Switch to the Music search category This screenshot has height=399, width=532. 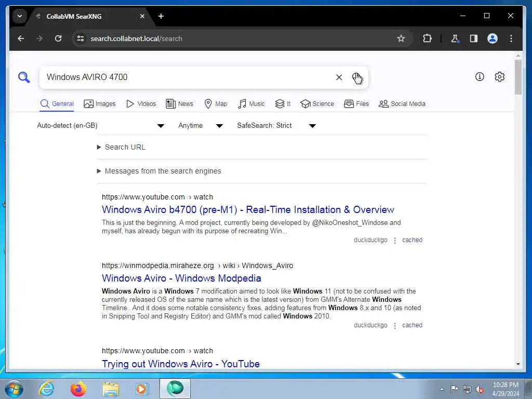251,104
